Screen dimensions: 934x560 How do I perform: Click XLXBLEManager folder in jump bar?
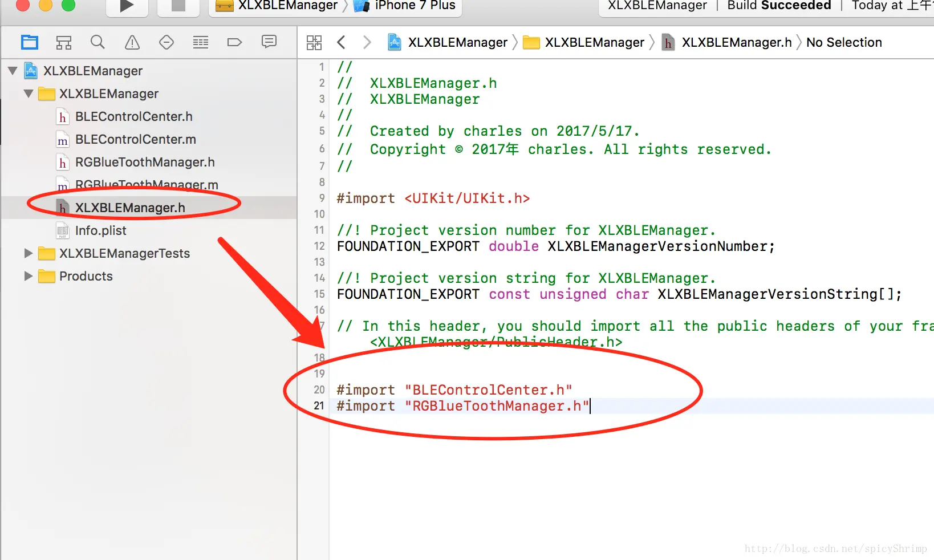click(x=584, y=42)
